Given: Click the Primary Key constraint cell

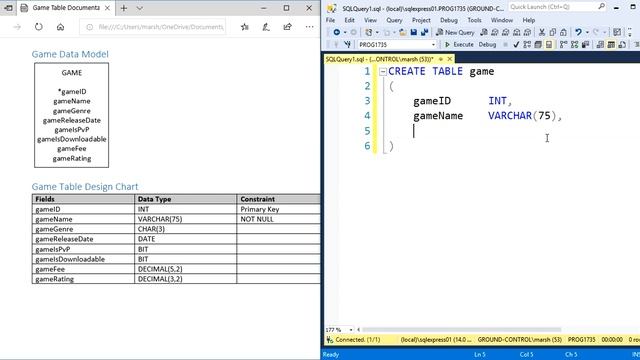Looking at the screenshot, I should (278, 209).
